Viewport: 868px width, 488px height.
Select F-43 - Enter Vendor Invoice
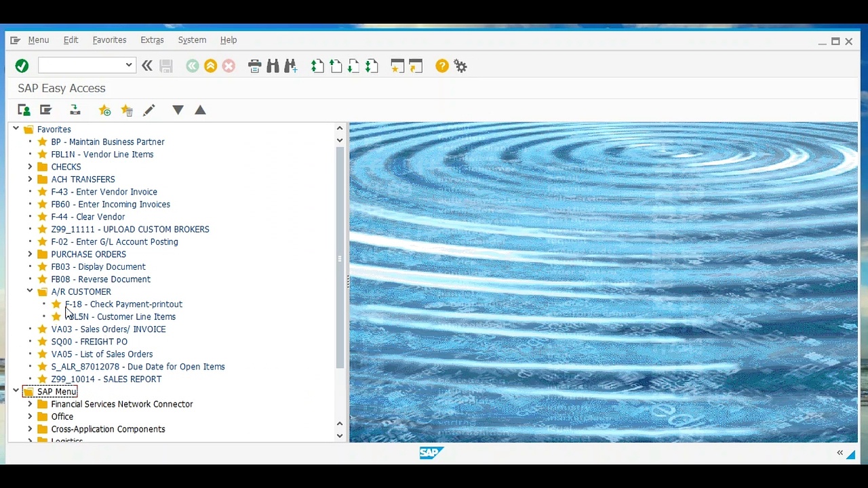(x=104, y=192)
